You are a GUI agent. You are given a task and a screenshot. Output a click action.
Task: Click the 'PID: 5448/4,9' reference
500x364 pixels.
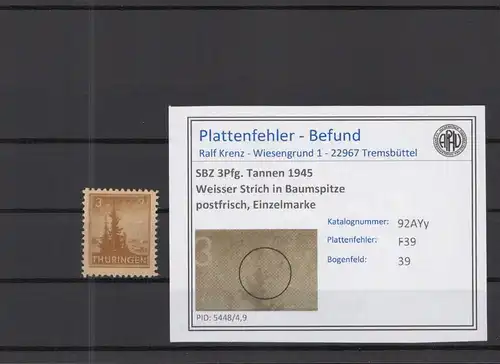[x=222, y=318]
